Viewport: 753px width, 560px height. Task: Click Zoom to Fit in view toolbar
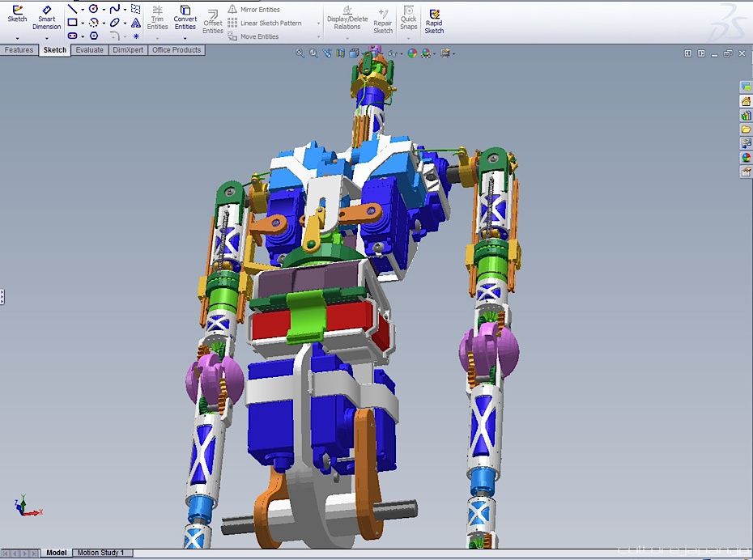click(300, 53)
